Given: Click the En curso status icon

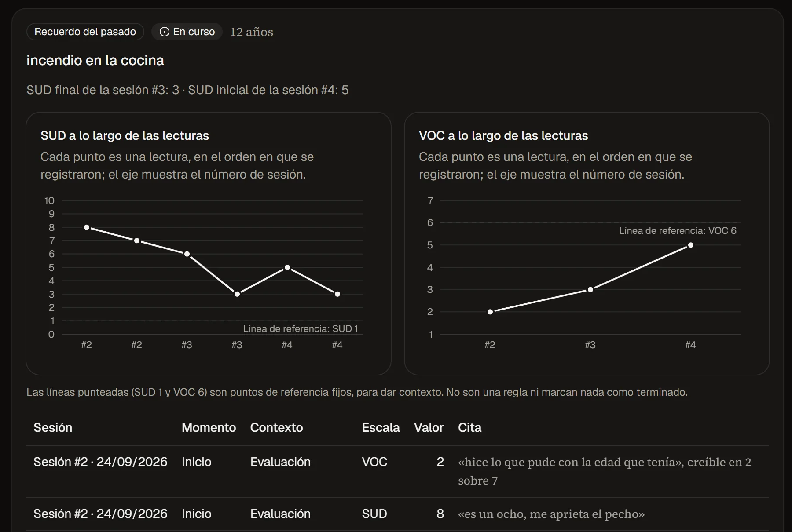Looking at the screenshot, I should [164, 32].
